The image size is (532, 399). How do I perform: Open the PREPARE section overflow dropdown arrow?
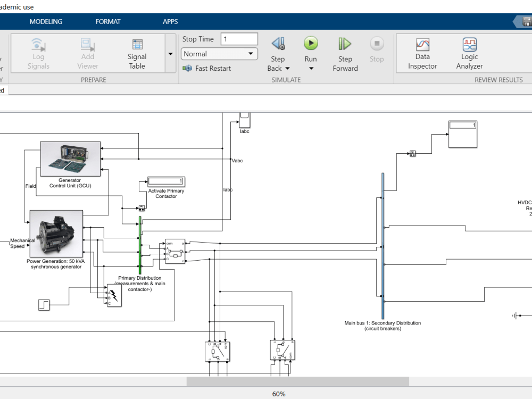click(170, 54)
